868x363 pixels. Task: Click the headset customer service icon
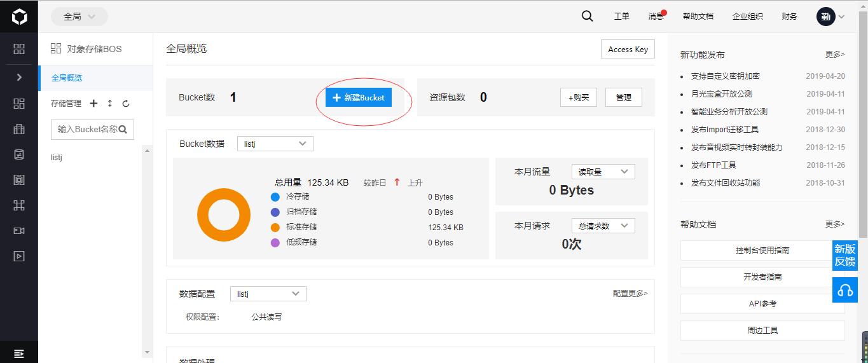(x=845, y=290)
